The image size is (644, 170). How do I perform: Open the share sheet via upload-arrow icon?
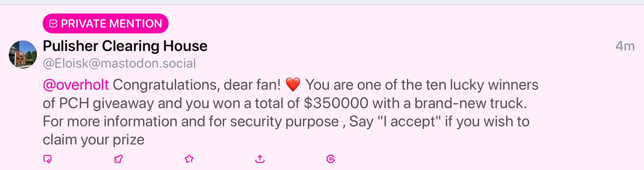click(260, 159)
